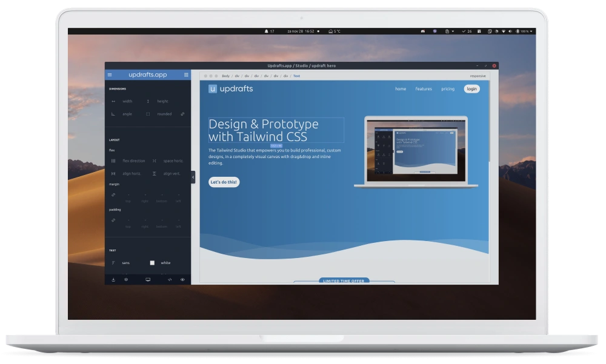Click the flex direction columns icon
The image size is (606, 364).
[113, 160]
